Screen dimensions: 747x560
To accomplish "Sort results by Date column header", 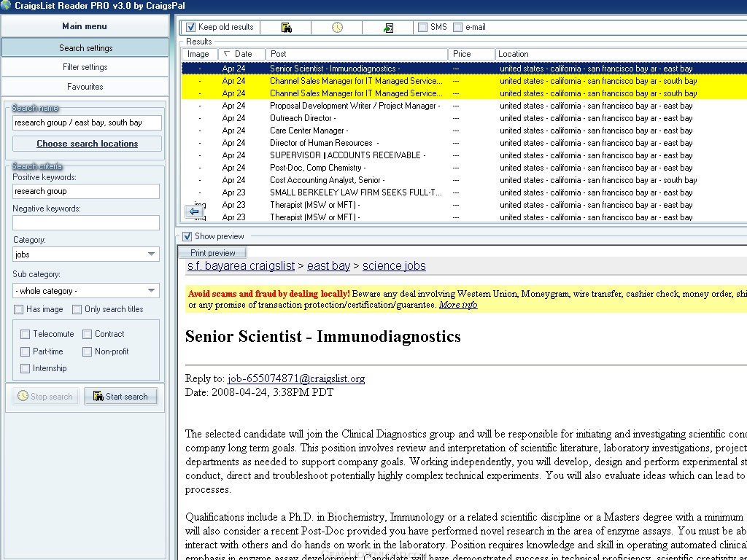I will click(x=242, y=54).
